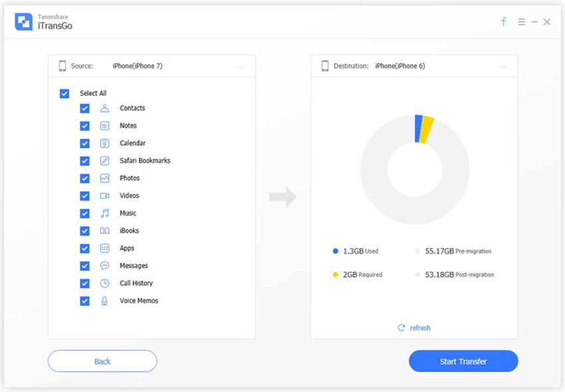The width and height of the screenshot is (565, 392).
Task: Click the Contacts person icon
Action: [104, 108]
